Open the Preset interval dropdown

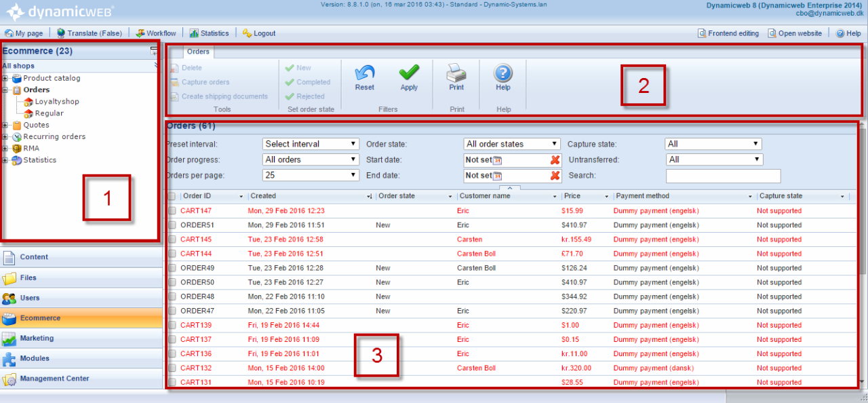[311, 144]
